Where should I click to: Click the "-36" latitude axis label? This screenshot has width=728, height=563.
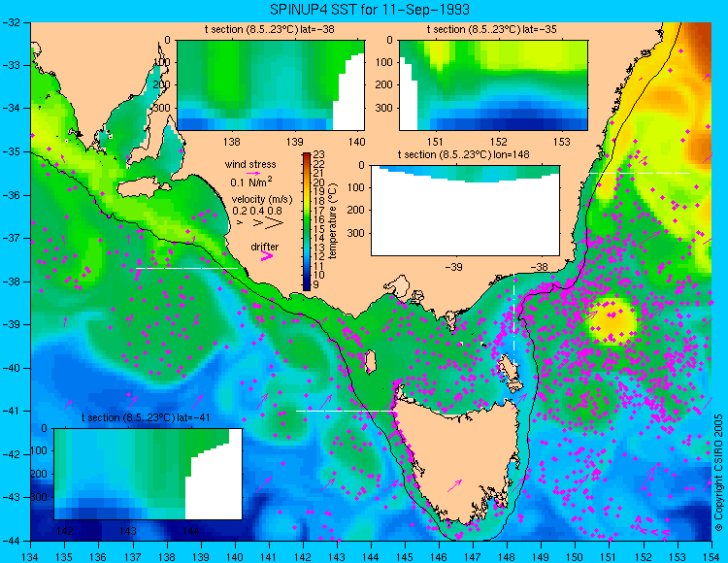(11, 195)
